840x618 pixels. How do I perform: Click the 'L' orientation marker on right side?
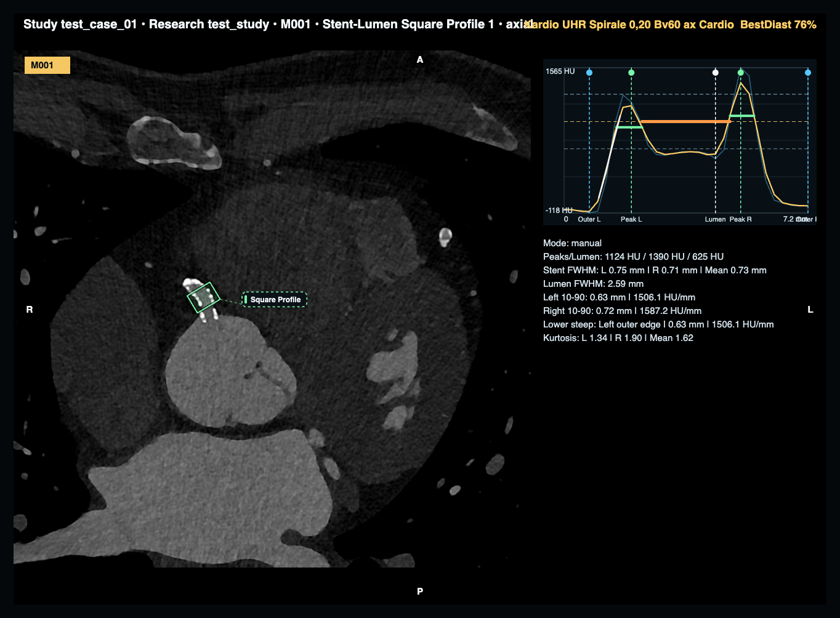point(810,310)
